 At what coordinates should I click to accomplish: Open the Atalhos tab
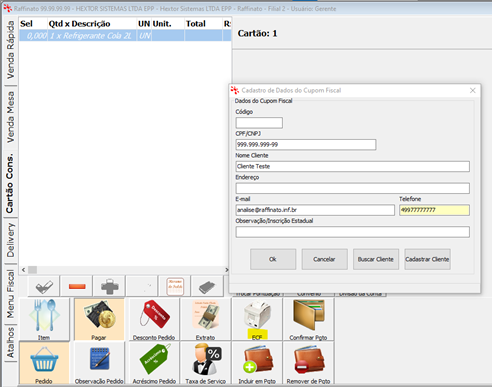point(11,342)
